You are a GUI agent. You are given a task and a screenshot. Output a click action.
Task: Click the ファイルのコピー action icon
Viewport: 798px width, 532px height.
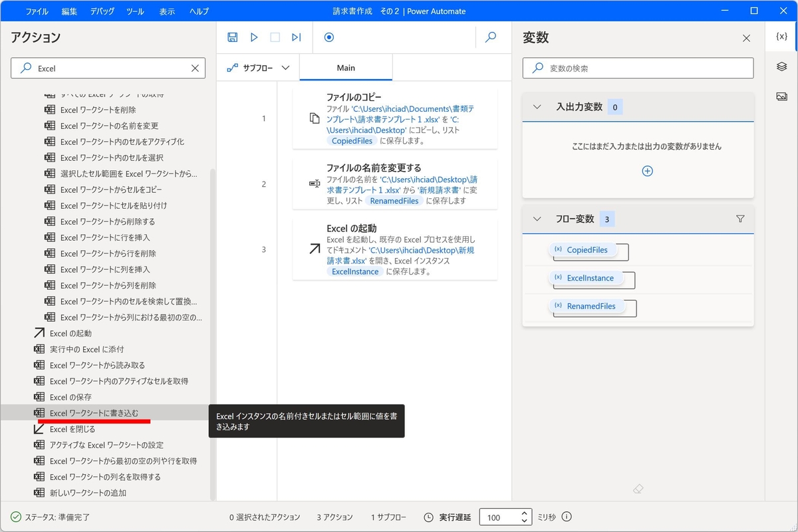point(315,118)
